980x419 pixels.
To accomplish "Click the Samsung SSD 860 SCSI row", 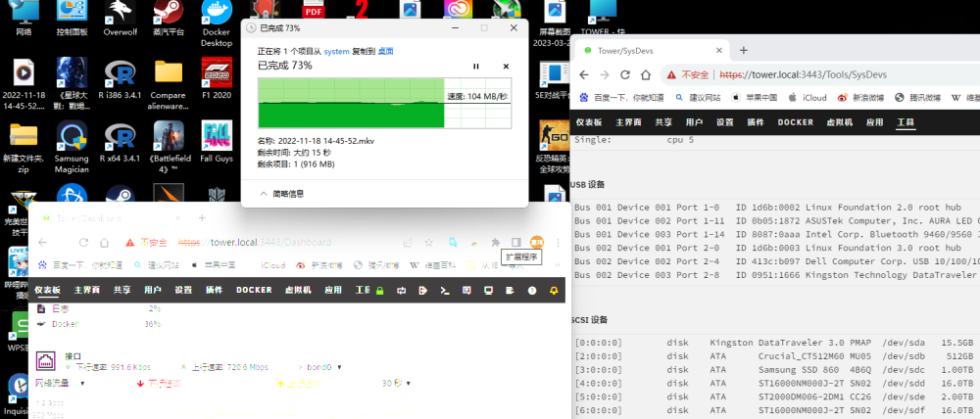I will coord(775,370).
